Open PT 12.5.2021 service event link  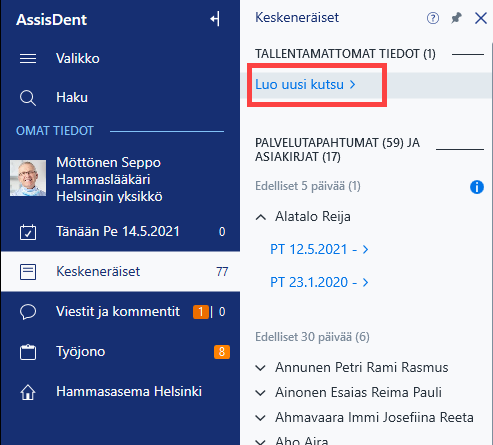tap(319, 249)
